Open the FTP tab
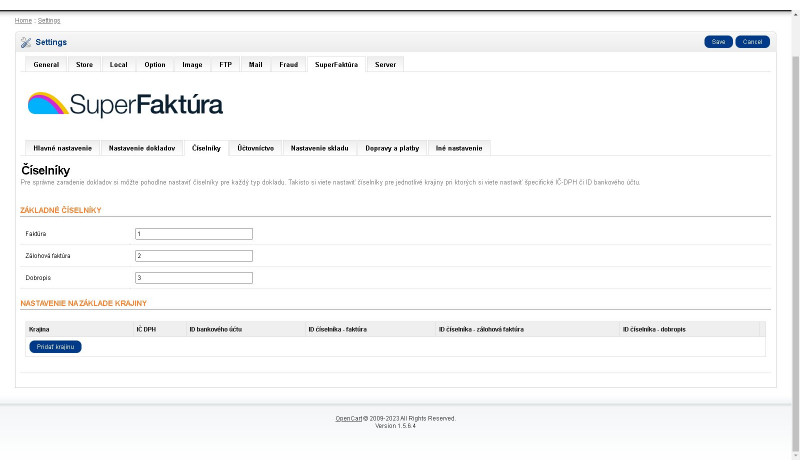 [226, 65]
